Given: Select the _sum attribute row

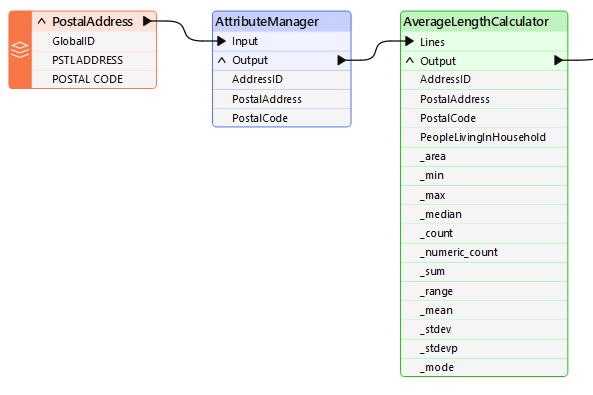Looking at the screenshot, I should 484,272.
